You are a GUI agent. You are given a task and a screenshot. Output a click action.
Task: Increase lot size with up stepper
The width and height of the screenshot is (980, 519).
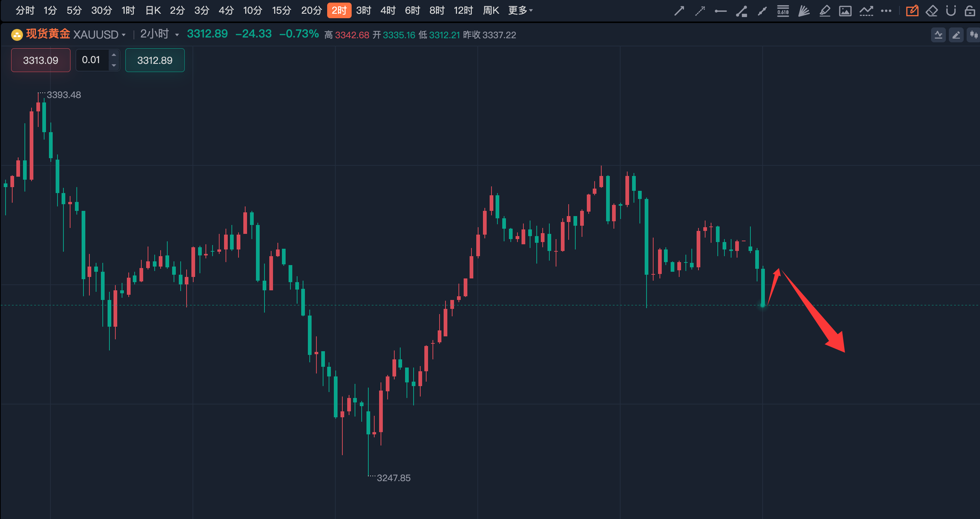coord(114,55)
